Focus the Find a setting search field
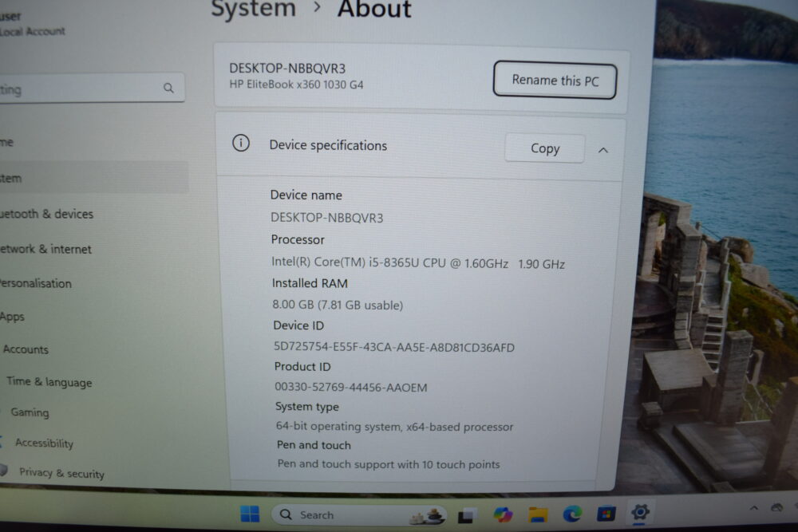Image resolution: width=798 pixels, height=532 pixels. [92, 89]
